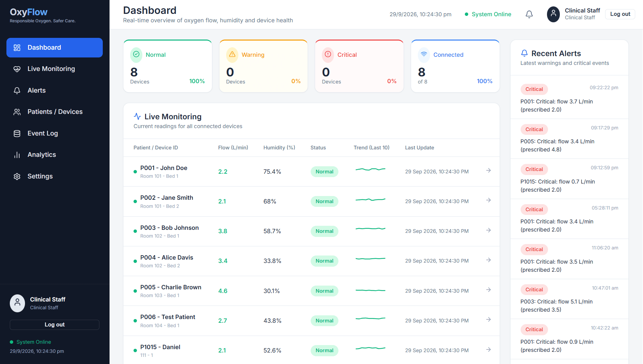Viewport: 643px width, 364px height.
Task: Click the System Online status in header
Action: point(488,14)
